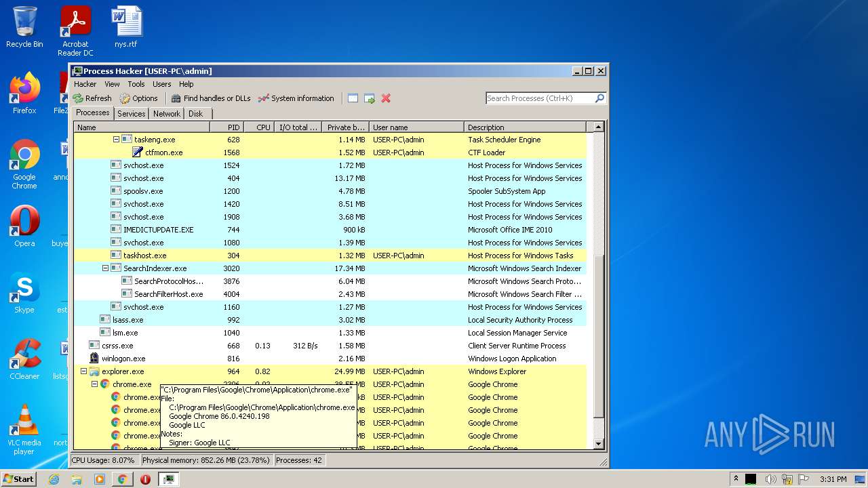This screenshot has width=868, height=488.
Task: Select the IMEDICTUPDATE.EXE process row
Action: [x=330, y=230]
